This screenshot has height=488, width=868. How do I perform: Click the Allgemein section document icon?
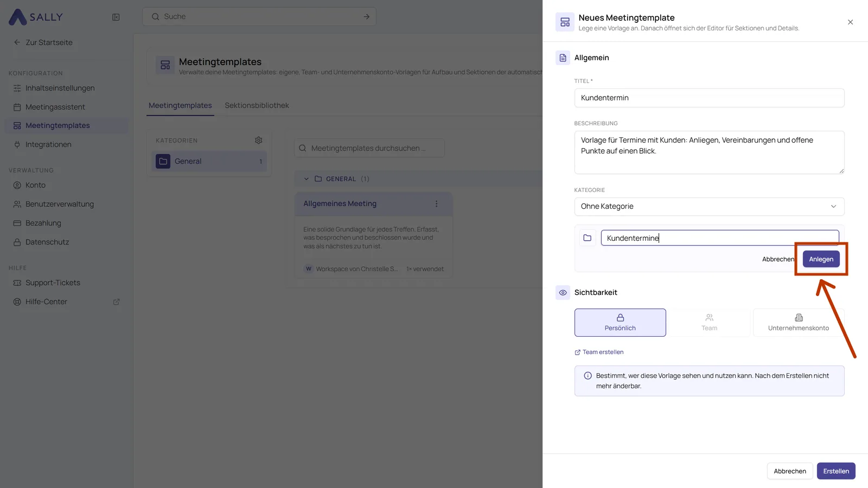[563, 58]
